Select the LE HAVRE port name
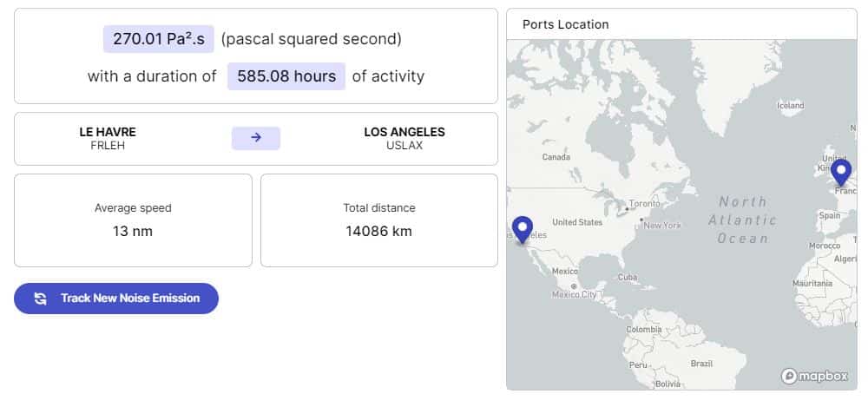Viewport: 868px width, 407px height. click(x=108, y=132)
